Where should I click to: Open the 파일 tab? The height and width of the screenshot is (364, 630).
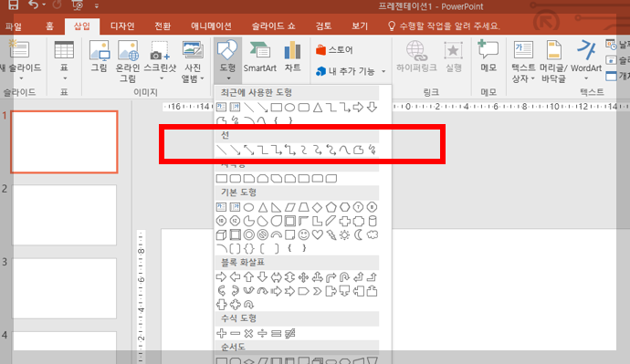coord(14,26)
